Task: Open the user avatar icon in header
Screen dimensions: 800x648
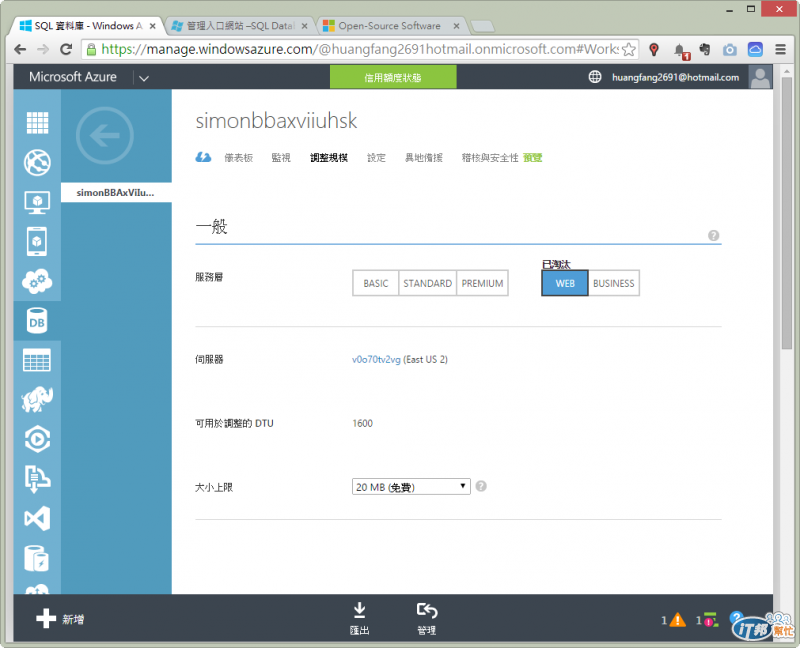Action: 760,77
